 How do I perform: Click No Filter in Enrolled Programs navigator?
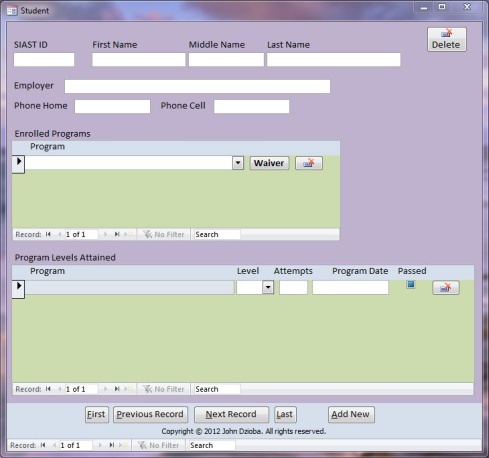164,234
